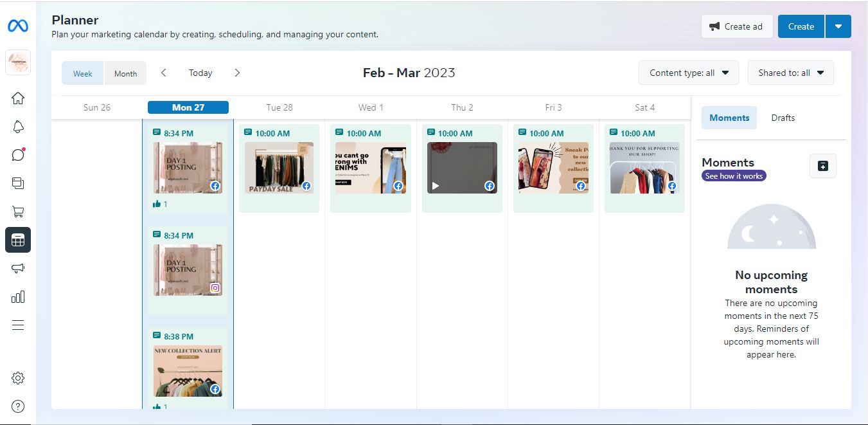The width and height of the screenshot is (868, 425).
Task: Select the Moments tab
Action: tap(729, 118)
